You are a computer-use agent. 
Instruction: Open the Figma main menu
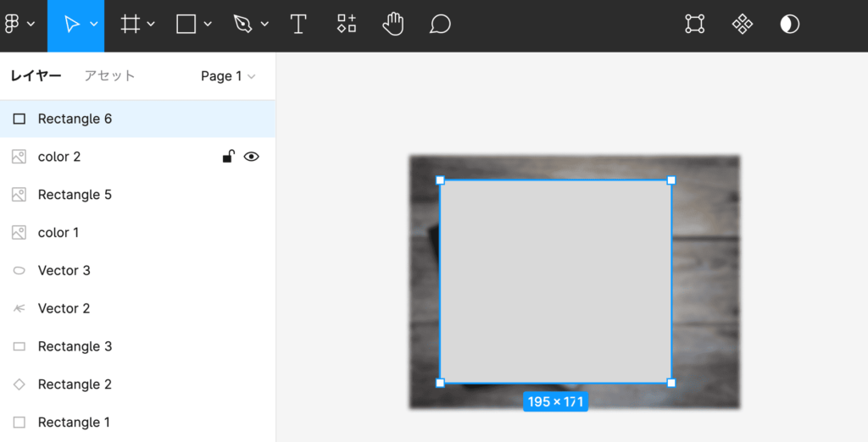pos(18,24)
